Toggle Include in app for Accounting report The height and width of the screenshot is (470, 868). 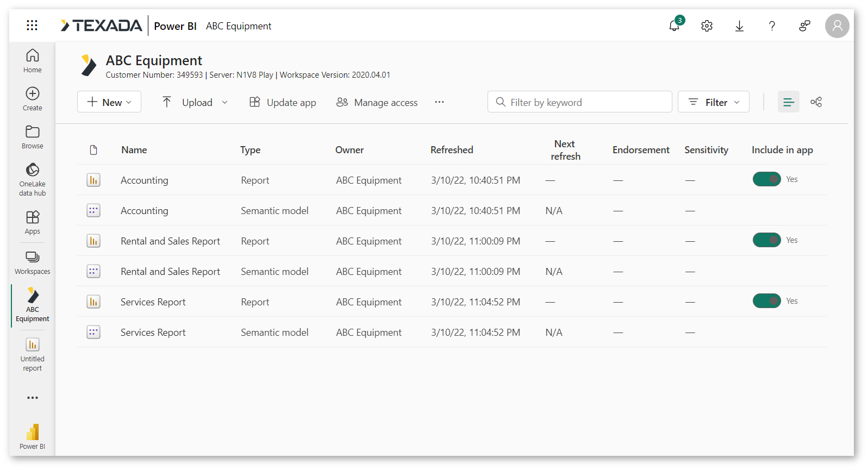click(767, 179)
